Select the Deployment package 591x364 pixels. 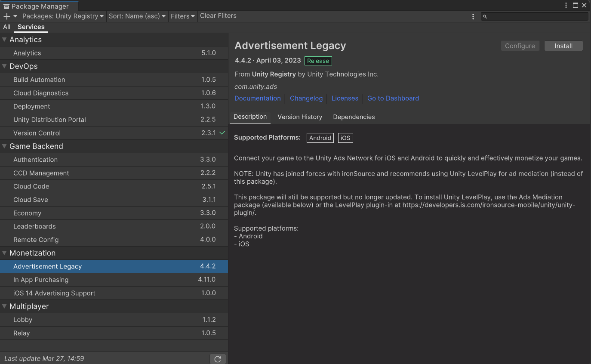[x=114, y=106]
